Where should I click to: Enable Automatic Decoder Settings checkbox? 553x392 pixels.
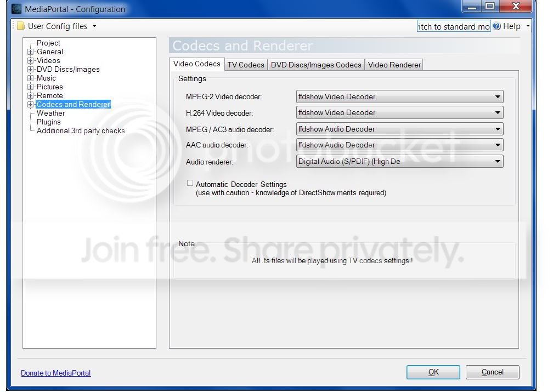pyautogui.click(x=190, y=183)
